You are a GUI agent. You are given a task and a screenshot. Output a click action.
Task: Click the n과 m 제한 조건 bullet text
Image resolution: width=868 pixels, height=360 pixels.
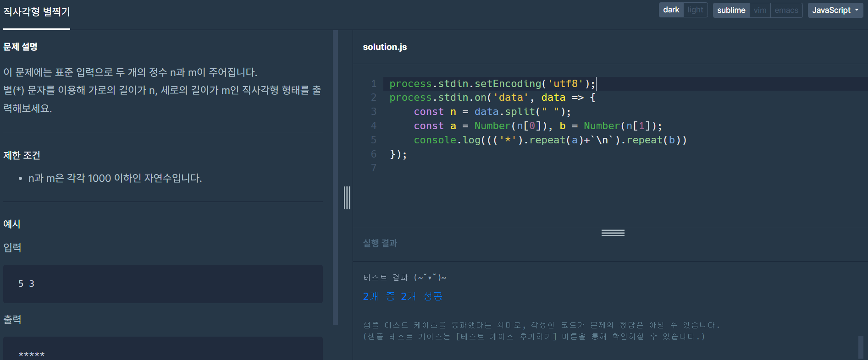click(x=115, y=178)
